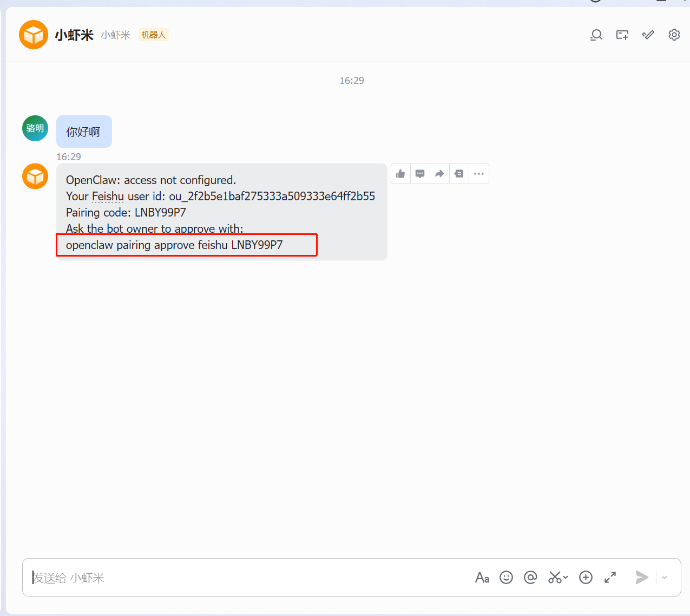This screenshot has height=616, width=690.
Task: Click the create group chat icon
Action: [x=622, y=35]
